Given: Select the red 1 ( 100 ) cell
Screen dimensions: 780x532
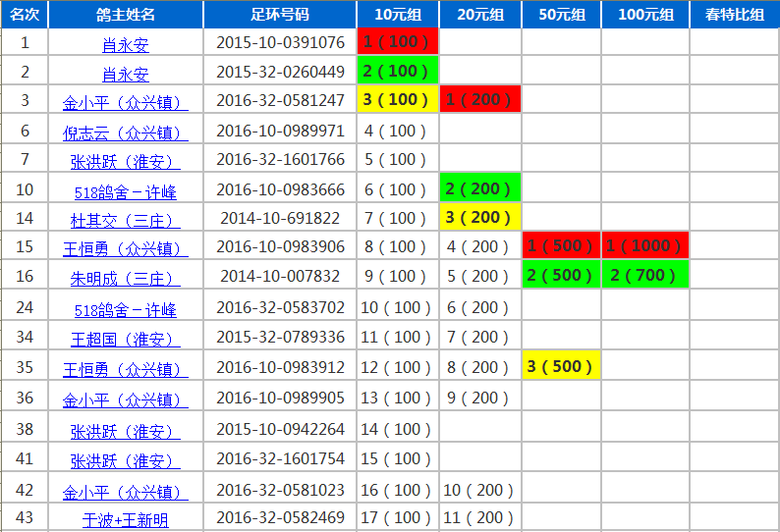Looking at the screenshot, I should (x=397, y=41).
